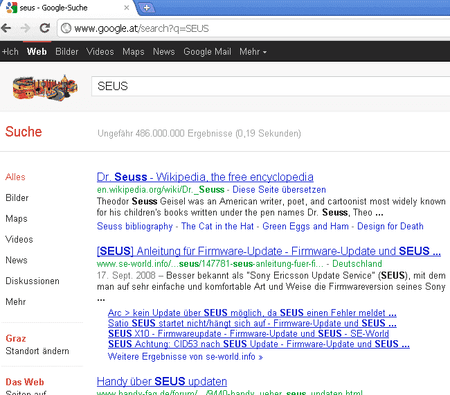Open Google Mail in top bar
The width and height of the screenshot is (450, 395).
point(207,52)
